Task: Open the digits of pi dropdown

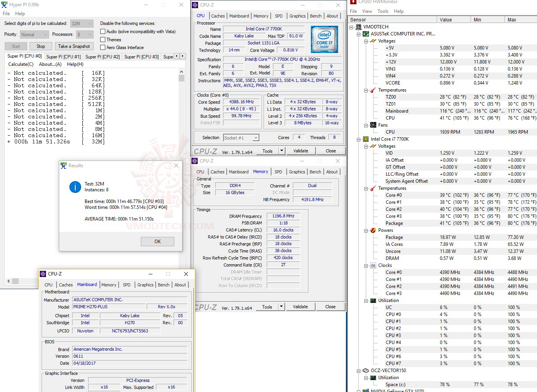Action: [x=90, y=23]
